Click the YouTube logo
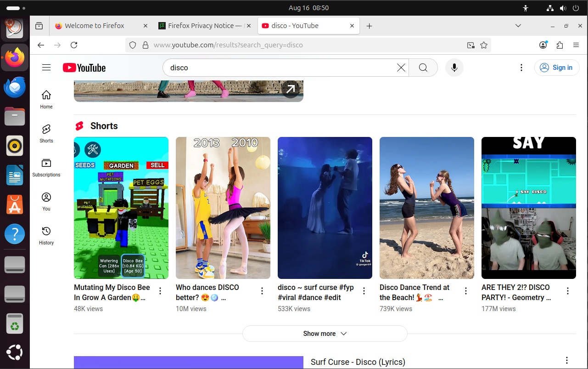The height and width of the screenshot is (369, 588). (84, 68)
